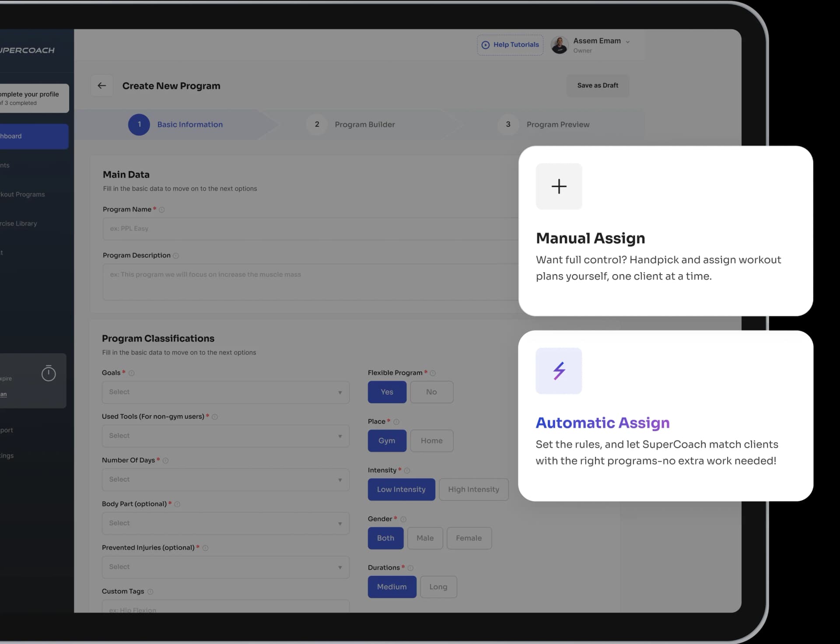This screenshot has width=840, height=644.
Task: Click the Complete your profile card
Action: 34,98
